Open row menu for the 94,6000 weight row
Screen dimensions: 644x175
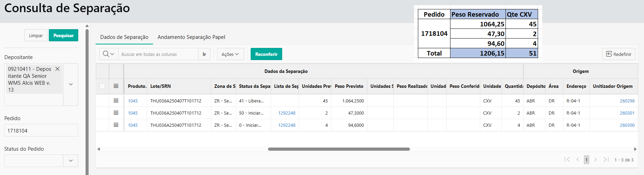pyautogui.click(x=116, y=125)
